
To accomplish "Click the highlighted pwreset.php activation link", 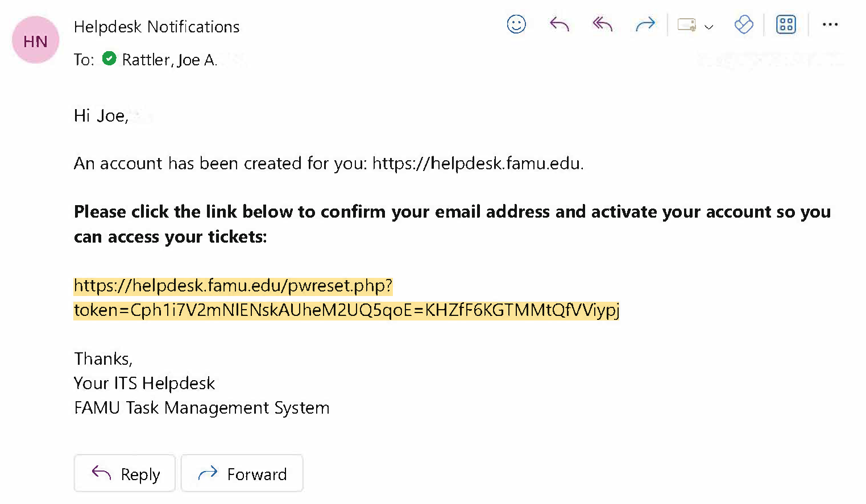I will [233, 285].
